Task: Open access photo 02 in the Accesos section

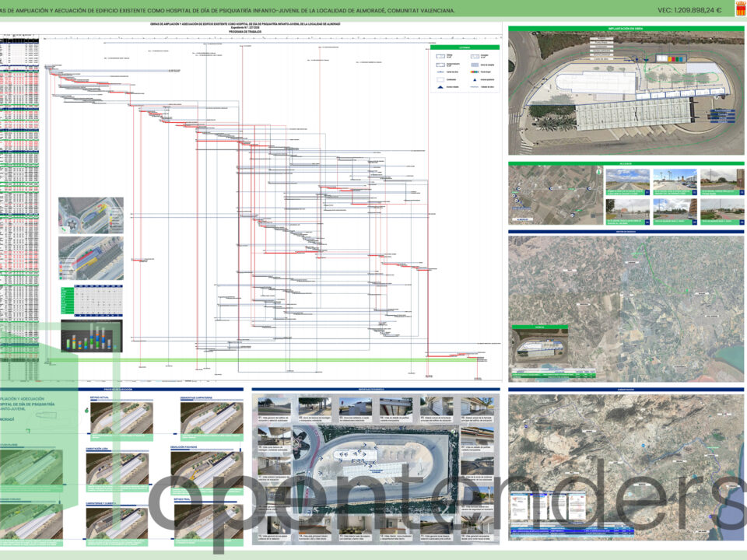Action: tap(675, 182)
